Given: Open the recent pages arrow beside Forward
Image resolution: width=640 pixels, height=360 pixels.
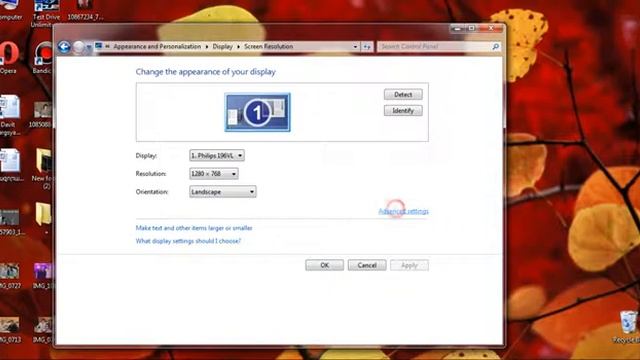Looking at the screenshot, I should pos(89,47).
